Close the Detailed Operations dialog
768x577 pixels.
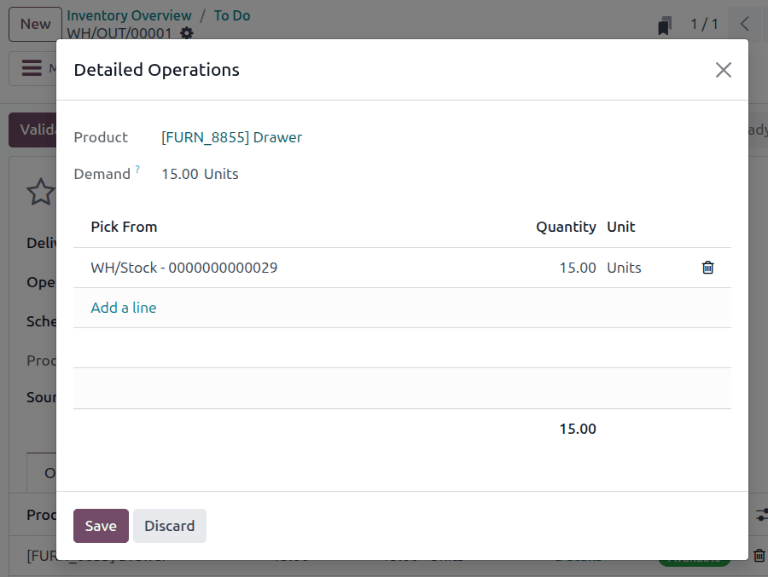tap(723, 70)
